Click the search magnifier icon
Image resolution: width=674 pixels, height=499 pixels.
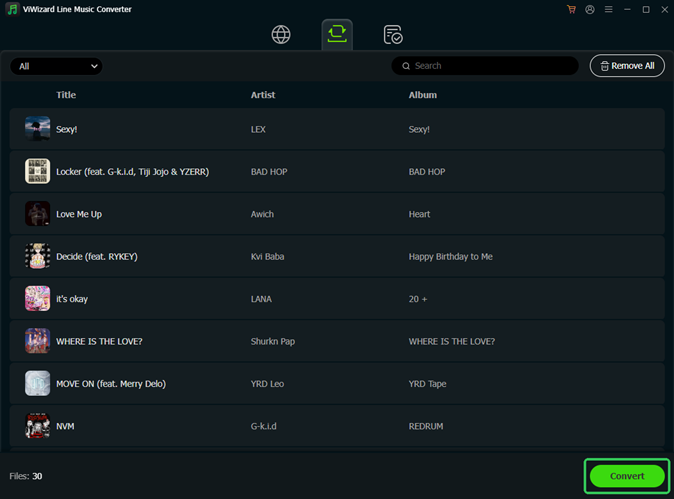click(x=406, y=66)
